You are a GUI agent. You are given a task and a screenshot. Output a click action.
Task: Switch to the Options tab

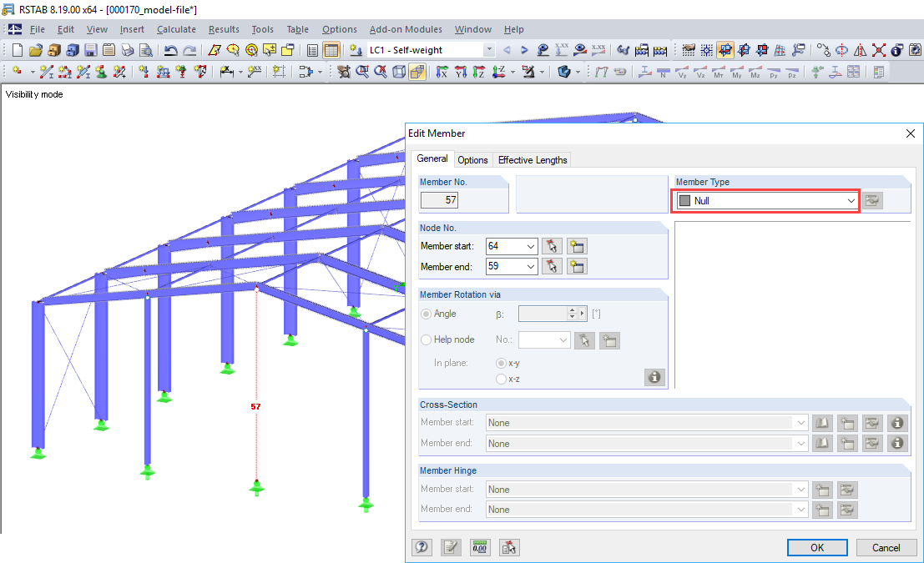pos(472,160)
